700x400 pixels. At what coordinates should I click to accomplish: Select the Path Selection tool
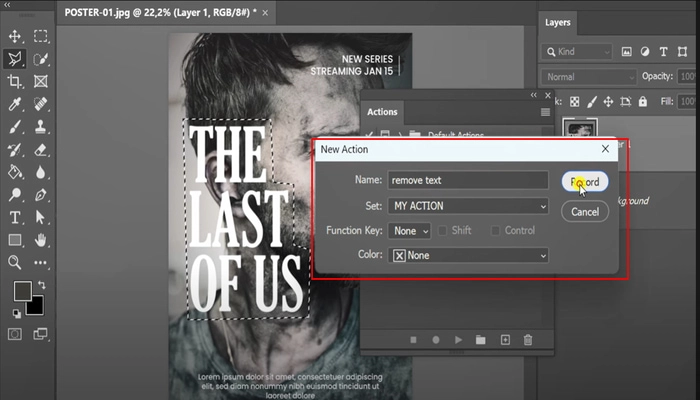click(x=41, y=217)
